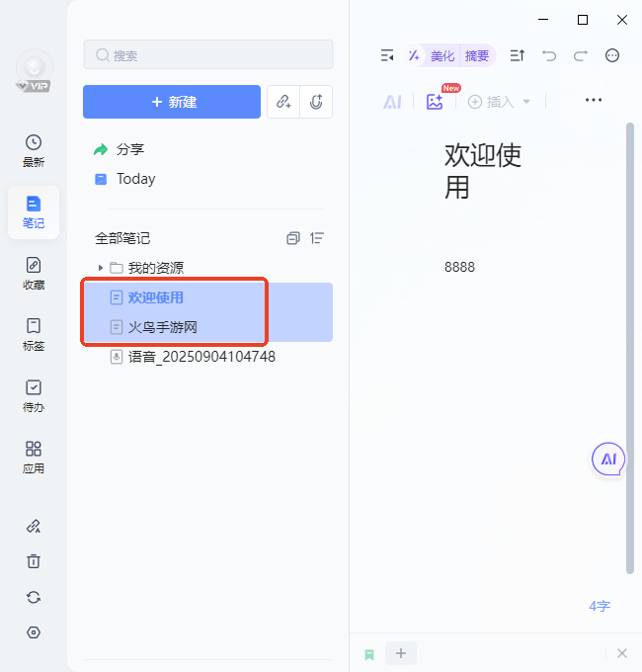
Task: Click the list sort-up toolbar icon
Action: (x=518, y=55)
